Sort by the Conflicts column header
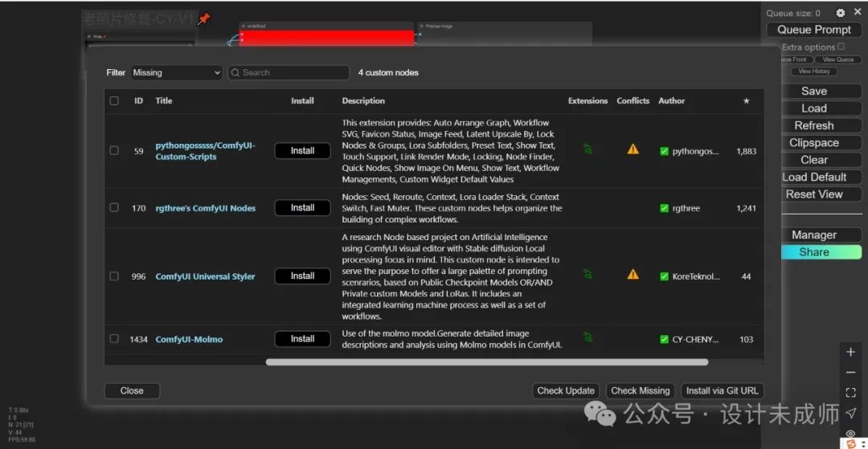The width and height of the screenshot is (868, 449). 633,100
